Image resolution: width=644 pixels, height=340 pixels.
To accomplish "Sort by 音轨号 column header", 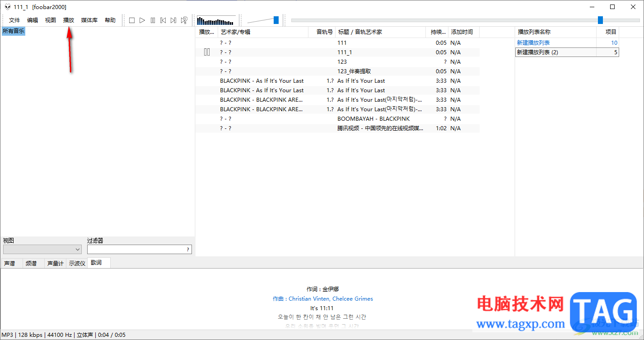I will pyautogui.click(x=322, y=32).
